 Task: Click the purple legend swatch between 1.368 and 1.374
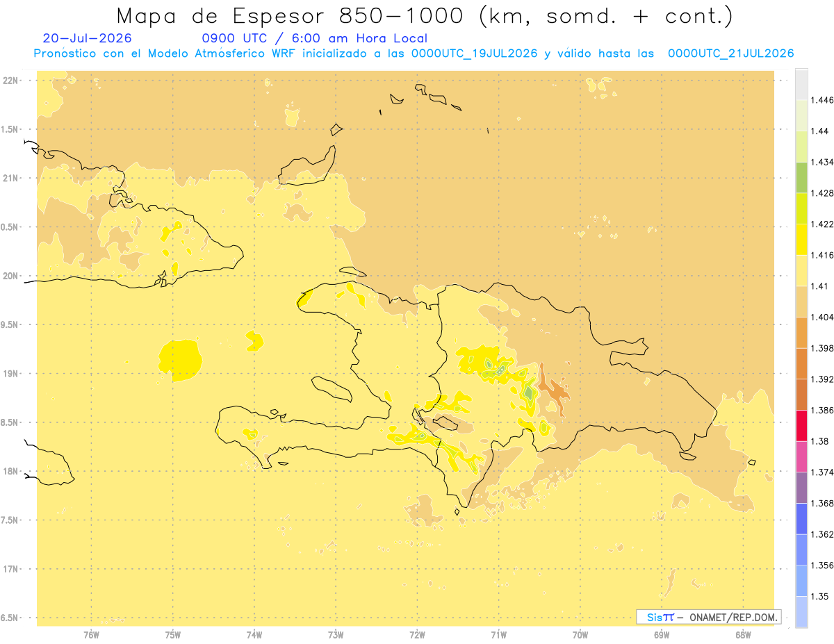click(x=801, y=488)
